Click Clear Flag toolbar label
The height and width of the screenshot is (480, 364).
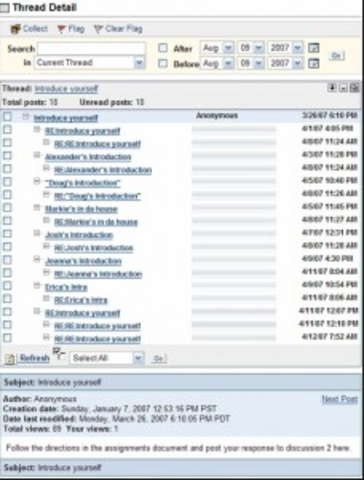pyautogui.click(x=124, y=29)
